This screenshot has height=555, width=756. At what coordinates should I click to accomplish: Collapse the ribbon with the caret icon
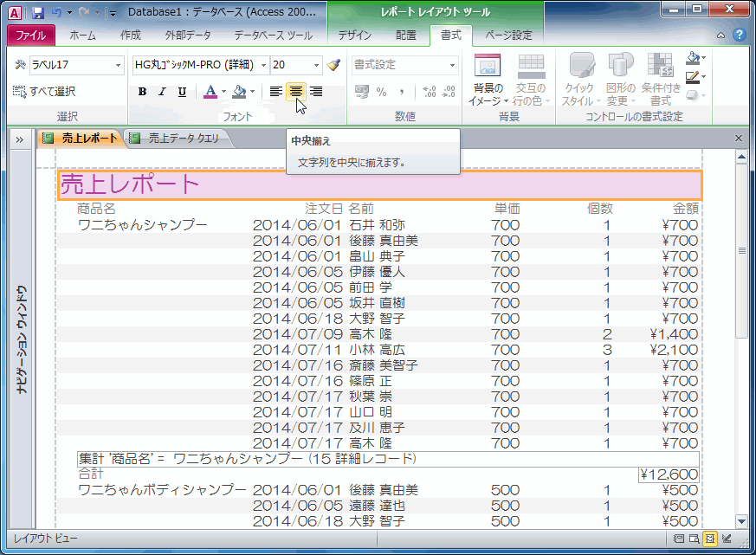[720, 35]
